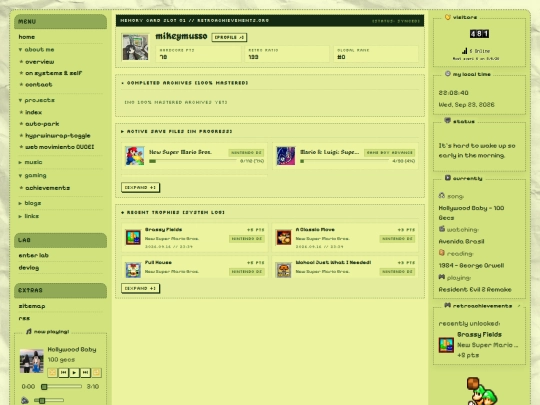The width and height of the screenshot is (540, 405).
Task: Click the New Super Mario Bros. game icon
Action: [135, 156]
